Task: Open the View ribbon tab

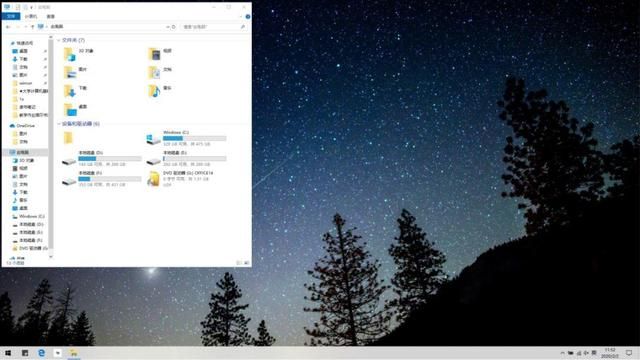Action: pyautogui.click(x=51, y=16)
